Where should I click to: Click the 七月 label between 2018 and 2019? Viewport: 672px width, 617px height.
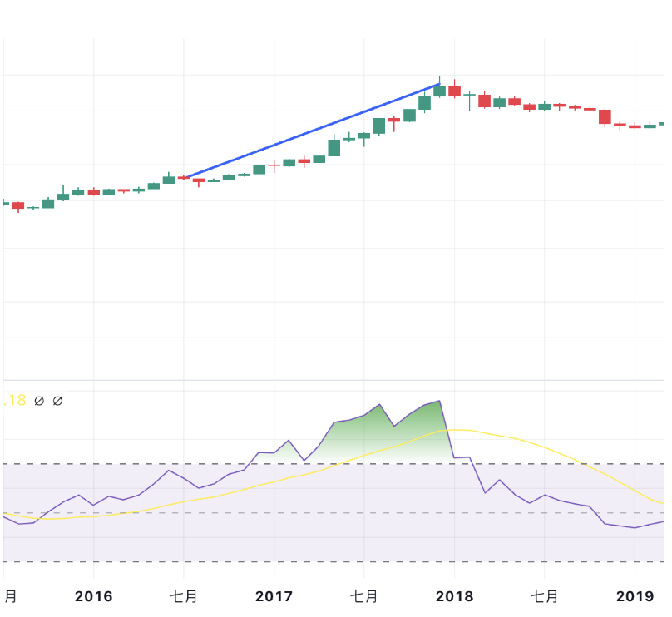point(546,596)
